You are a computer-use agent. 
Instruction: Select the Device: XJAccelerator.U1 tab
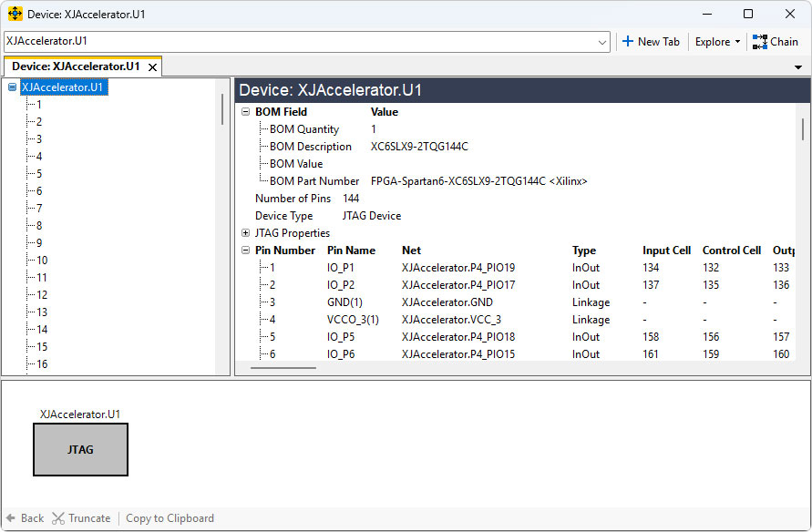[x=76, y=66]
